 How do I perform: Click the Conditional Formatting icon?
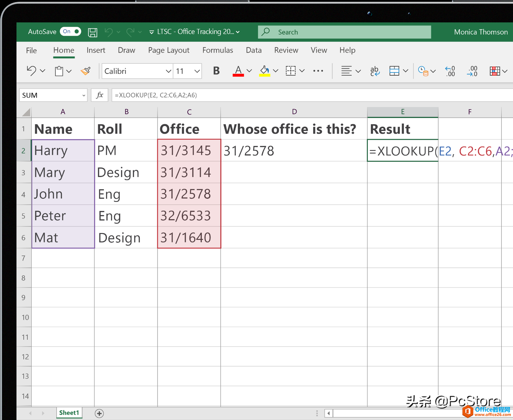495,71
